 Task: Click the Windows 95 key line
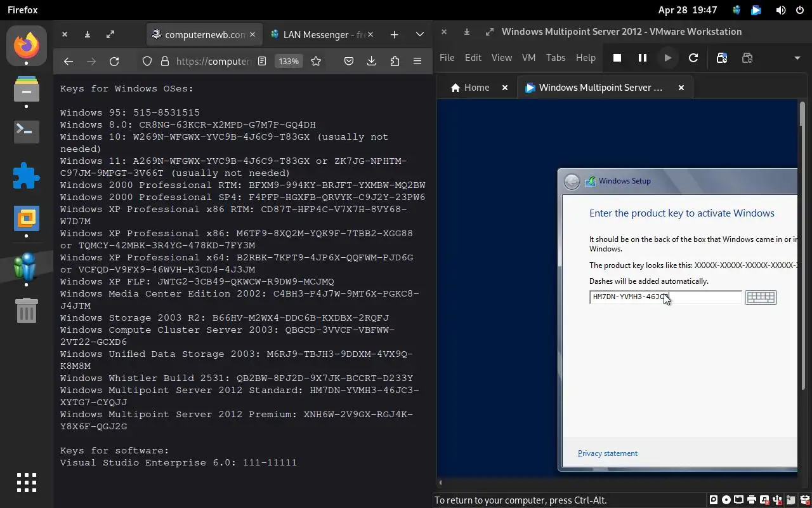[x=130, y=112]
